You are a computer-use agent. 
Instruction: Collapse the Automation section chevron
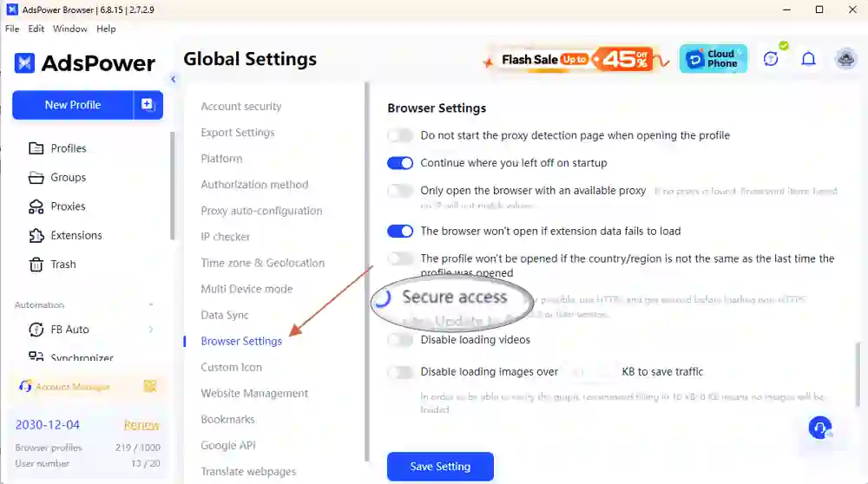tap(151, 304)
